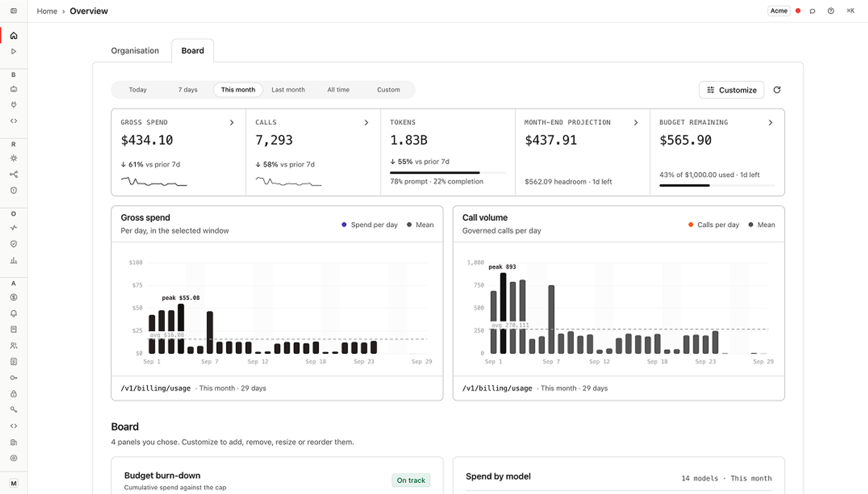Go to Home in the breadcrumb
This screenshot has height=494, width=868.
[47, 11]
